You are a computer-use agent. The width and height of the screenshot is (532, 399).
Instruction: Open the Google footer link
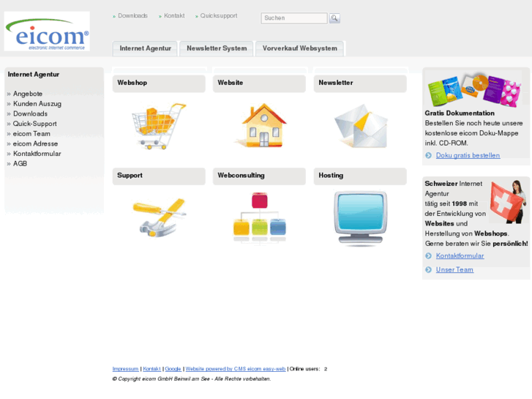173,369
